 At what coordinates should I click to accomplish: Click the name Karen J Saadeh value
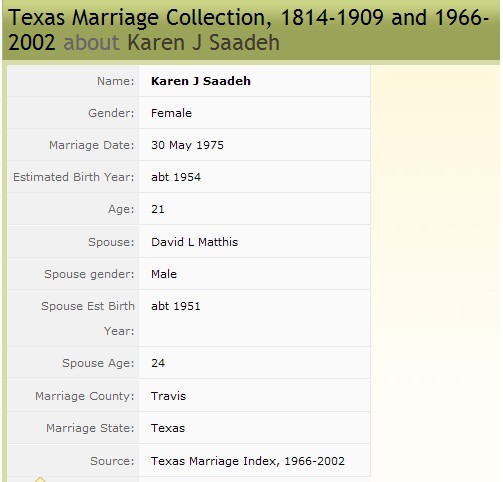(x=201, y=81)
